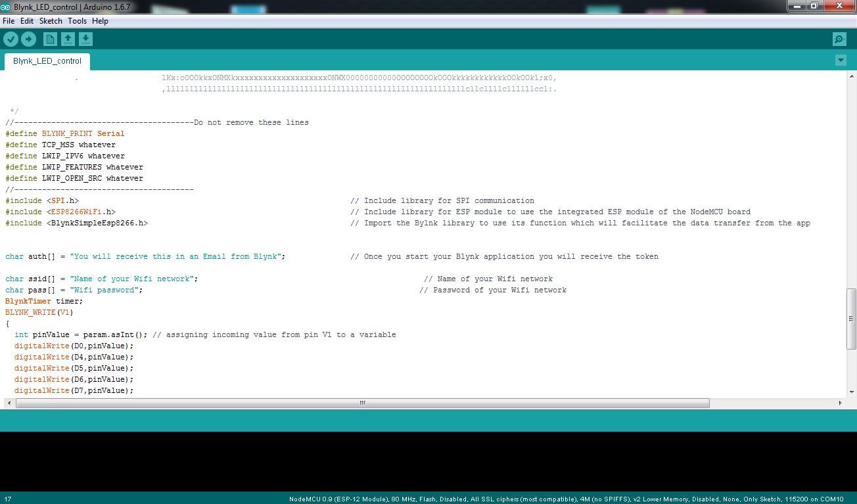Click the Arduino logo in the title bar
Image resolution: width=857 pixels, height=504 pixels.
(5, 7)
